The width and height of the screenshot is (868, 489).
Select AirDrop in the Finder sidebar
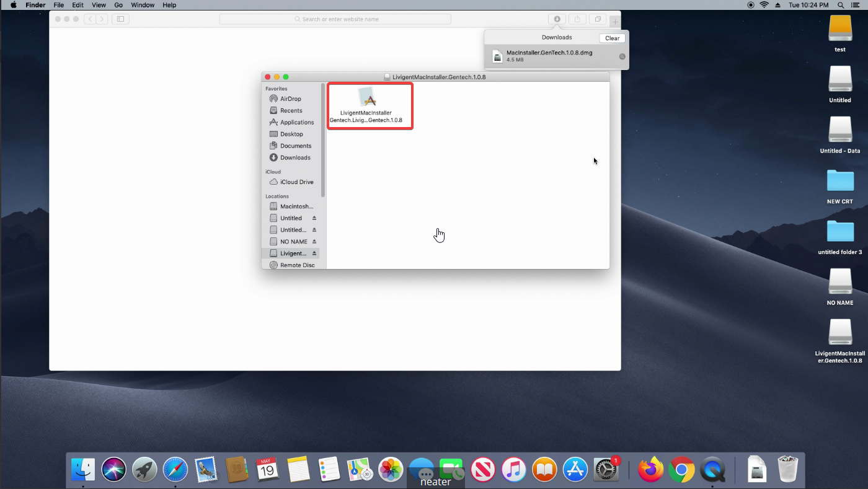coord(290,99)
